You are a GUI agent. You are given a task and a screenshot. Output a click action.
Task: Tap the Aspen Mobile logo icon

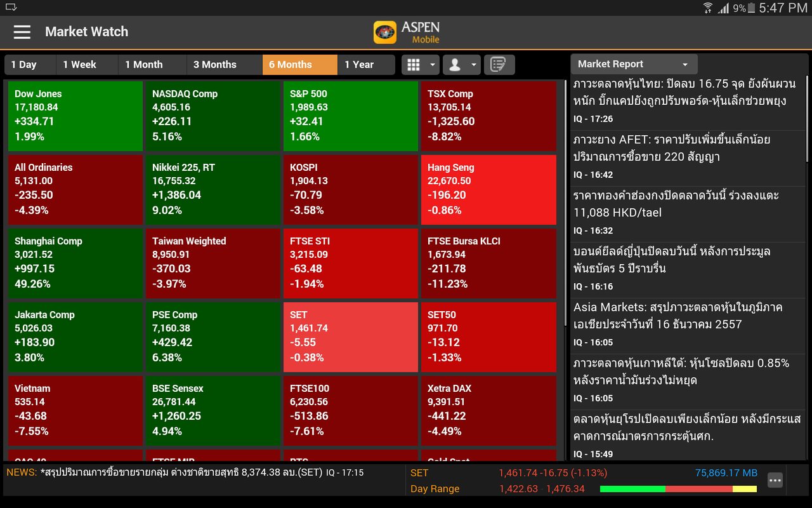(385, 32)
